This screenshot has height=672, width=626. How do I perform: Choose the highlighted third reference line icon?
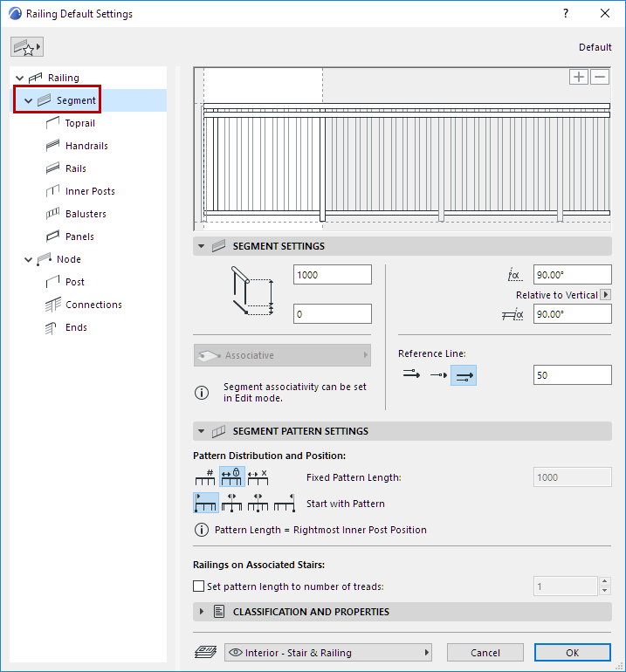[x=464, y=375]
